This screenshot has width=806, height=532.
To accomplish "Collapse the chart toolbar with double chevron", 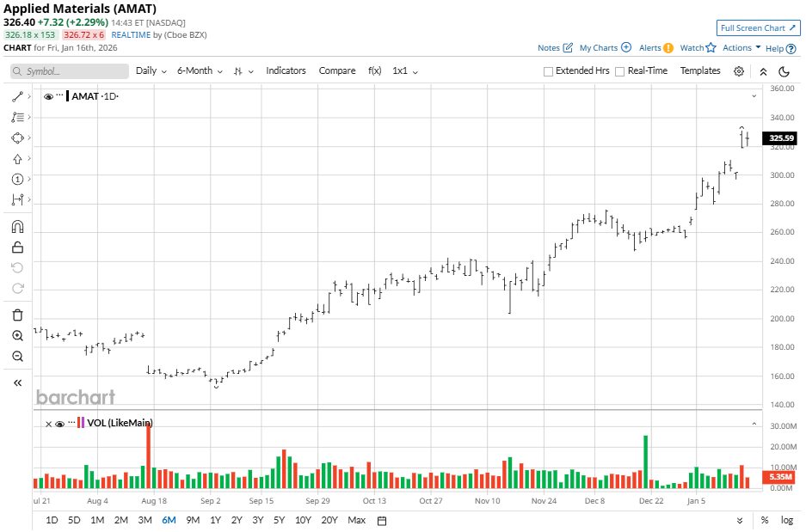I will (x=763, y=72).
